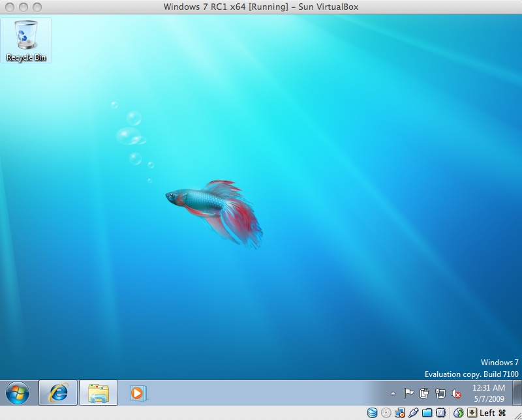Open the Recycle Bin desktop icon
522x420 pixels.
click(x=26, y=39)
